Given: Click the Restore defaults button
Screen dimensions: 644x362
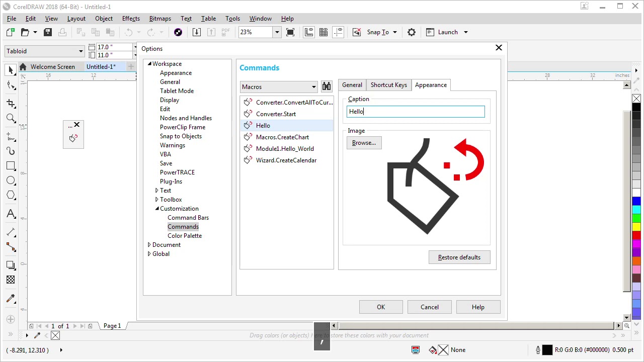Looking at the screenshot, I should (459, 257).
